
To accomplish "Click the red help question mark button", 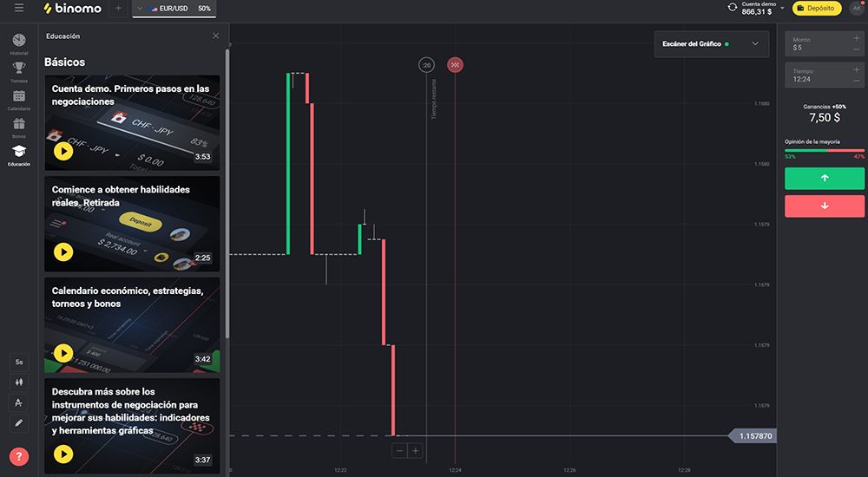I will pos(19,456).
